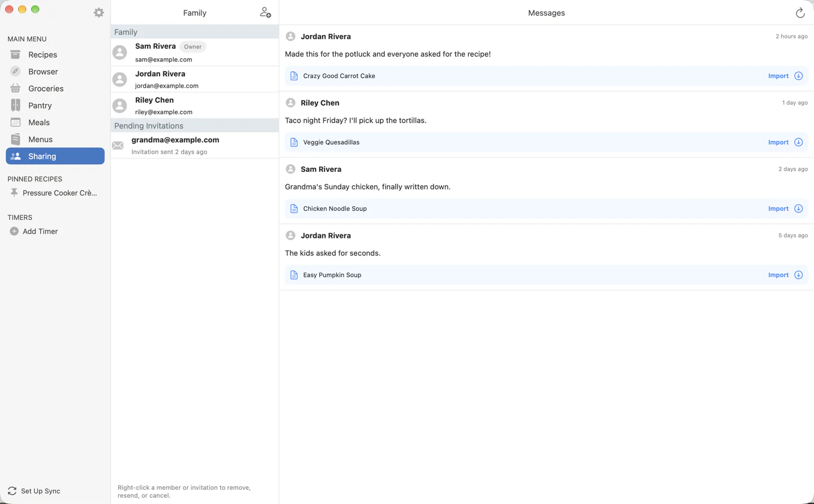The width and height of the screenshot is (814, 504).
Task: Click the '2 hours ago' timestamp
Action: (x=791, y=36)
